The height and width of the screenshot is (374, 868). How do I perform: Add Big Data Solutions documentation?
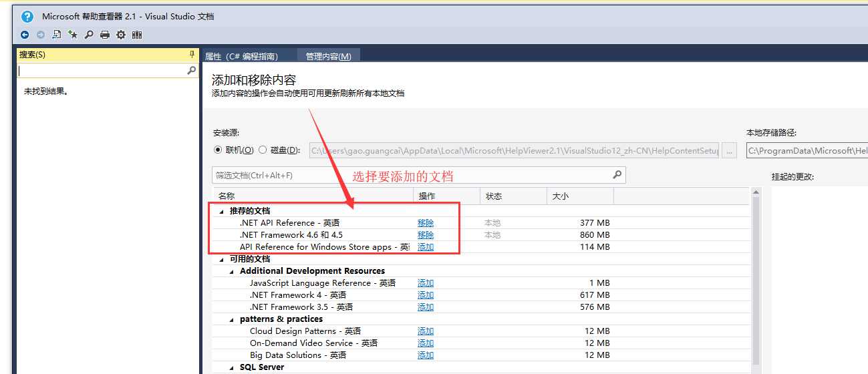click(x=426, y=355)
